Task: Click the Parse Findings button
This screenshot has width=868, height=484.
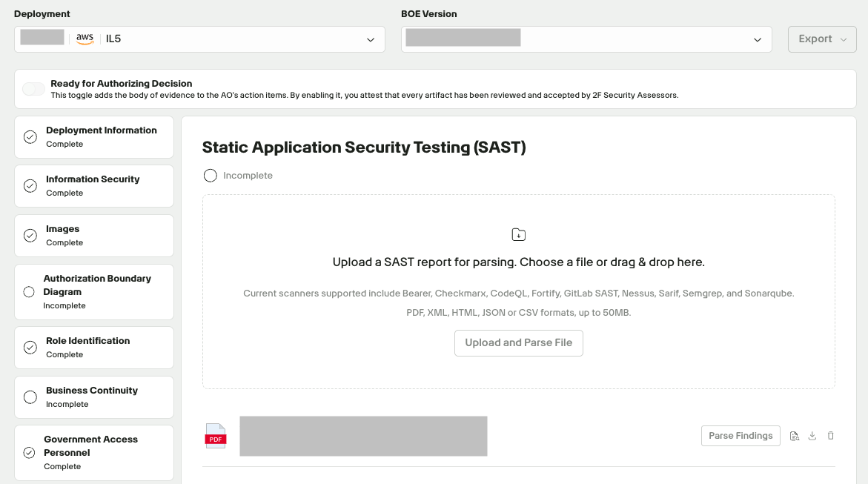Action: tap(741, 436)
